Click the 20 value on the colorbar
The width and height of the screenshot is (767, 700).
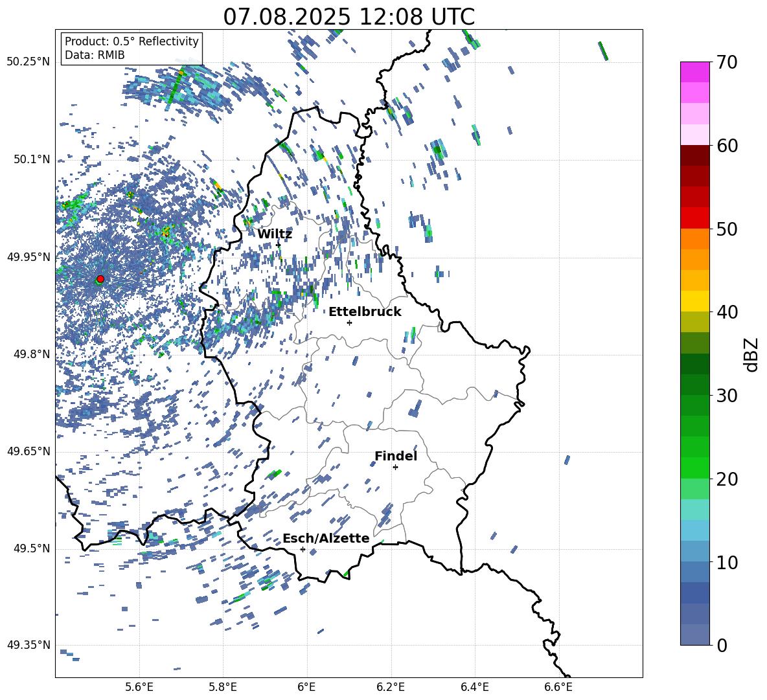pyautogui.click(x=727, y=479)
